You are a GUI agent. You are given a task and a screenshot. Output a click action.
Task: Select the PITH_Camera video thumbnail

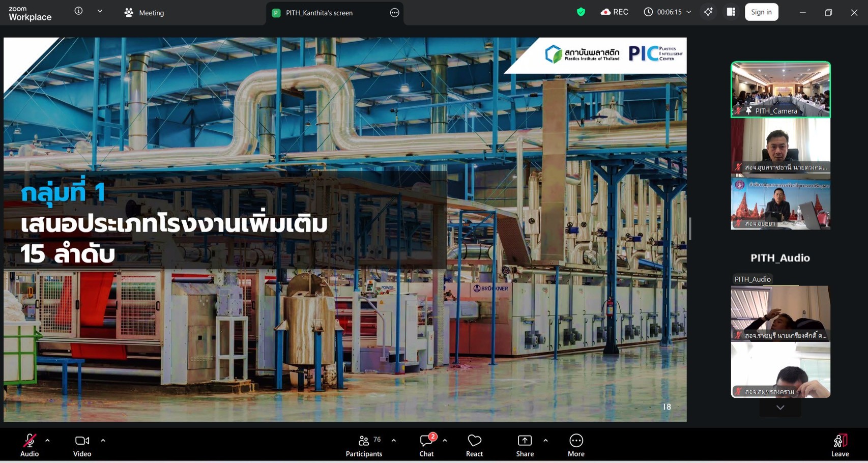(780, 90)
